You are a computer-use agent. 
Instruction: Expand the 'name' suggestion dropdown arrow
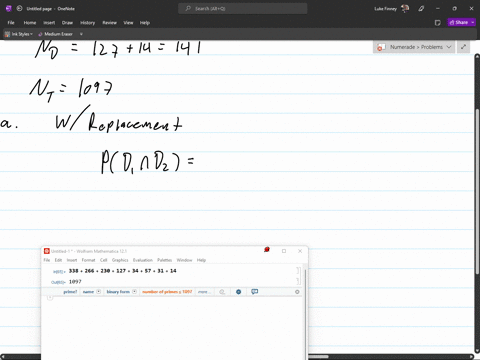coord(99,292)
